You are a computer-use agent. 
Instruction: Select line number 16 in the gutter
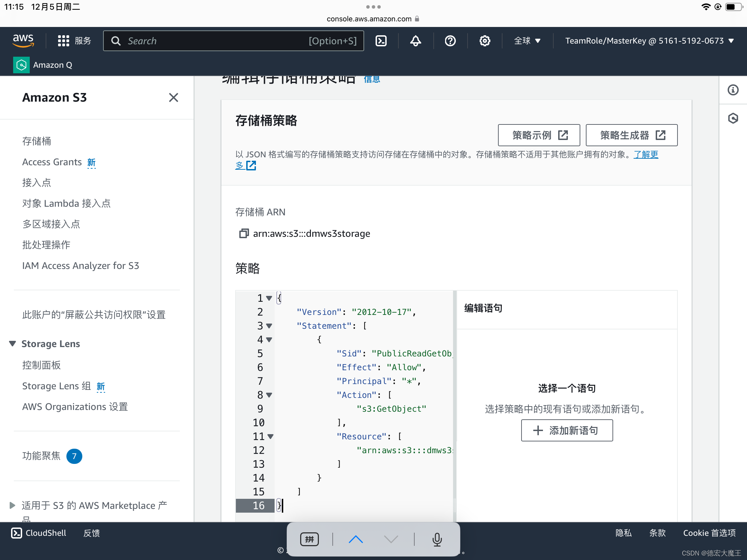[x=258, y=505]
